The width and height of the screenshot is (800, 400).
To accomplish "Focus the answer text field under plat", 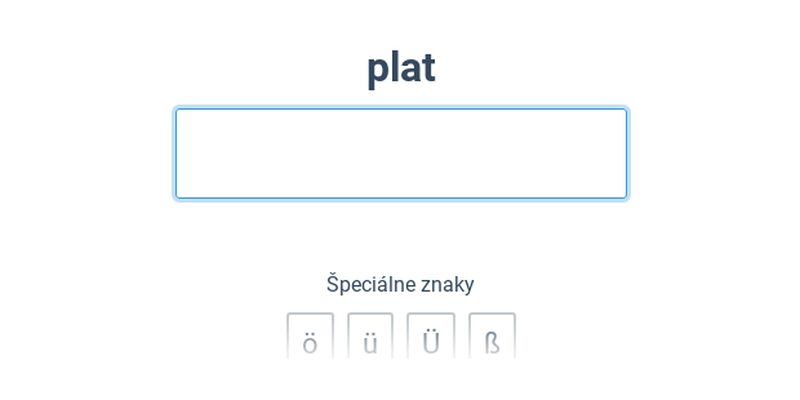I will pos(401,153).
